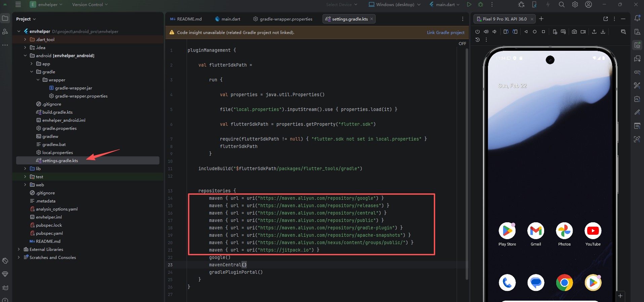Open the Phone dialer app on the emulator
This screenshot has height=302, width=644.
point(507,283)
